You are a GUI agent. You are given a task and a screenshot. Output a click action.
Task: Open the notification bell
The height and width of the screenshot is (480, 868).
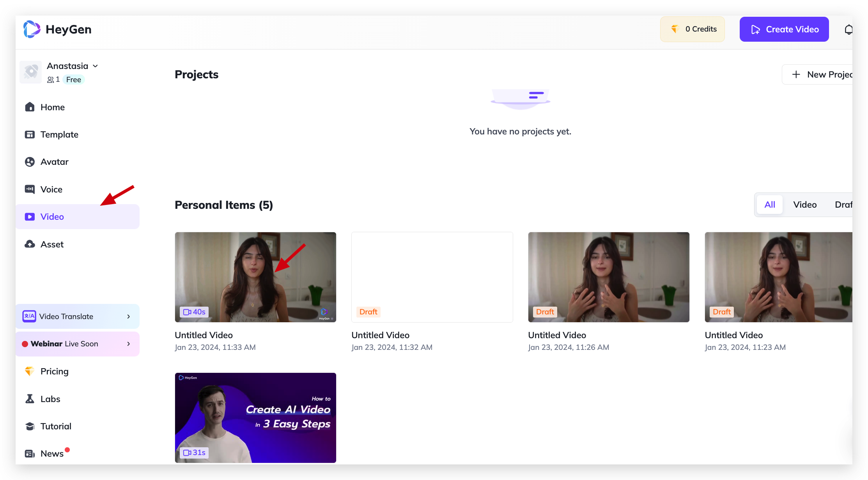[x=848, y=30]
